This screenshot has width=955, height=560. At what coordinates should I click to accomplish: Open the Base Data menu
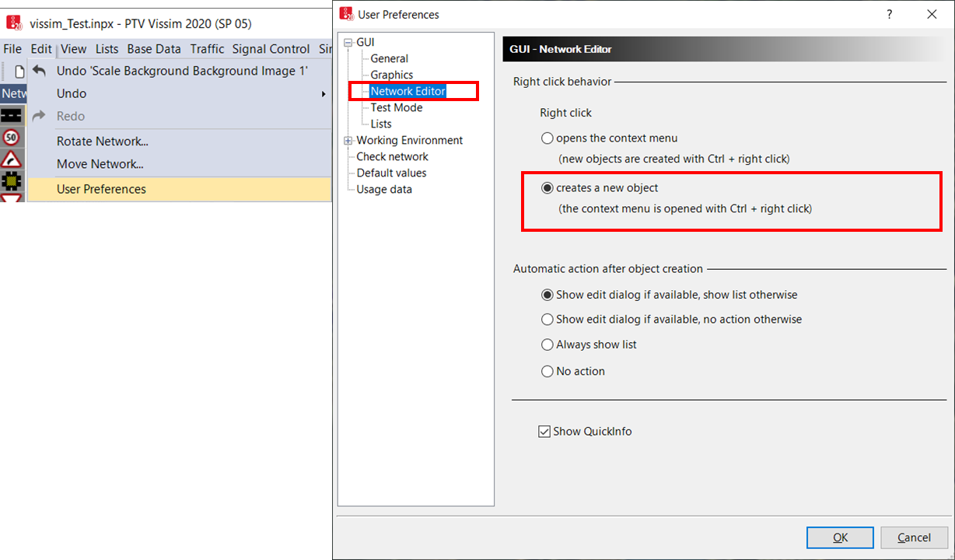154,49
